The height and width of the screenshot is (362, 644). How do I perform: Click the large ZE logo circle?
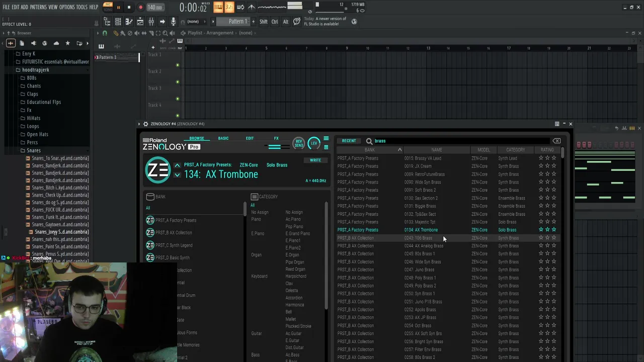tap(158, 169)
